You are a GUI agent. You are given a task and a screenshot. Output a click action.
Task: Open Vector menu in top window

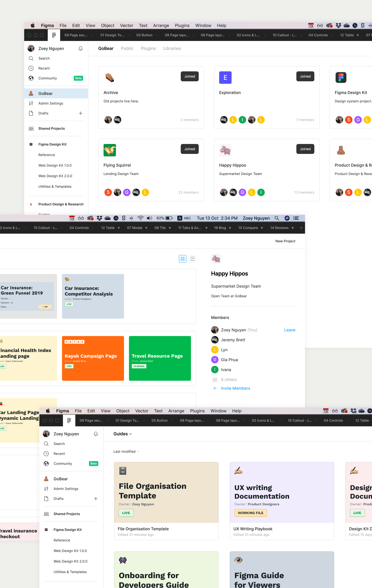pyautogui.click(x=126, y=25)
